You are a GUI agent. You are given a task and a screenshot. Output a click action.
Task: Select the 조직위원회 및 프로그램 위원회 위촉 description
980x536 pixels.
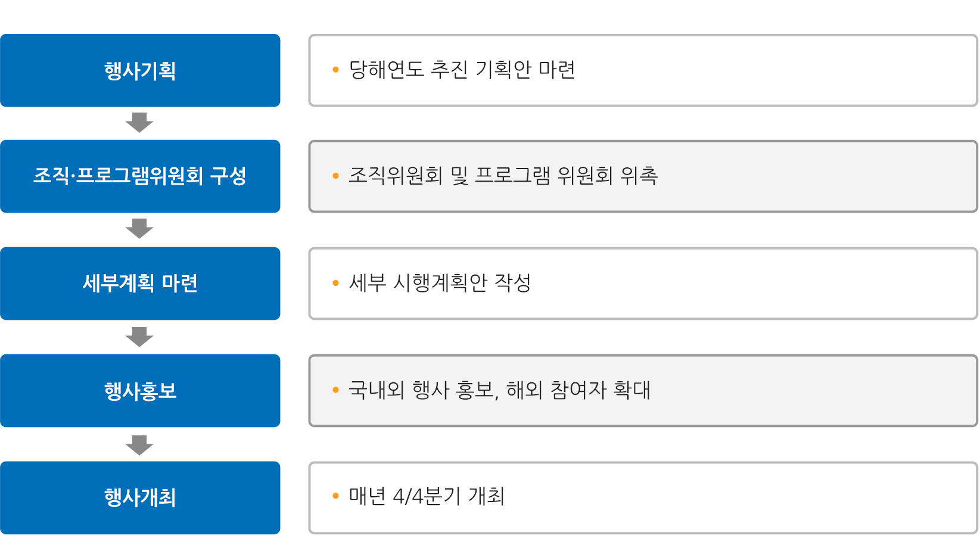pos(503,176)
